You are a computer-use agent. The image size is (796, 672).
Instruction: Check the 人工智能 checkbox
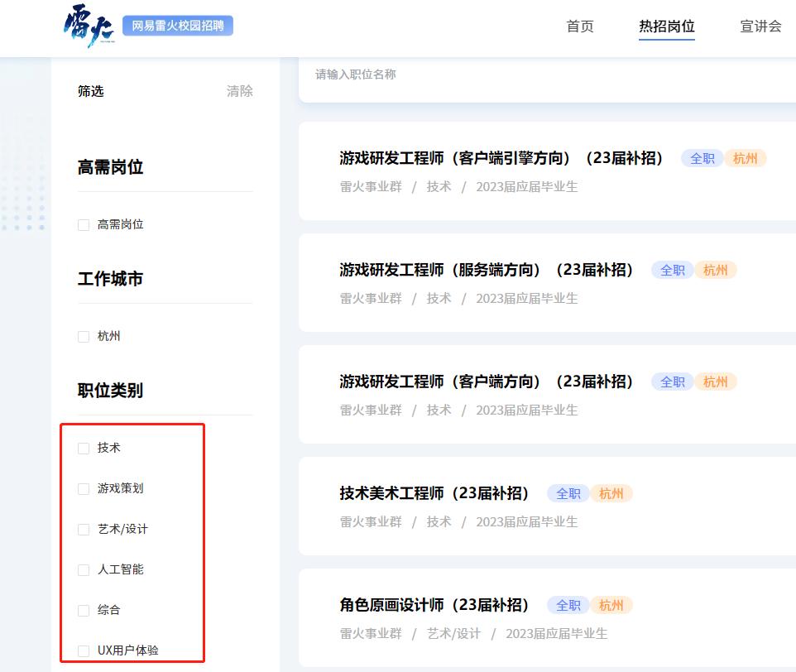[x=83, y=569]
